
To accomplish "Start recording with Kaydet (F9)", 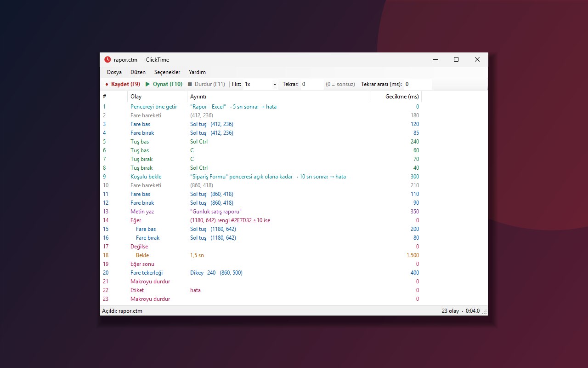I will point(122,84).
